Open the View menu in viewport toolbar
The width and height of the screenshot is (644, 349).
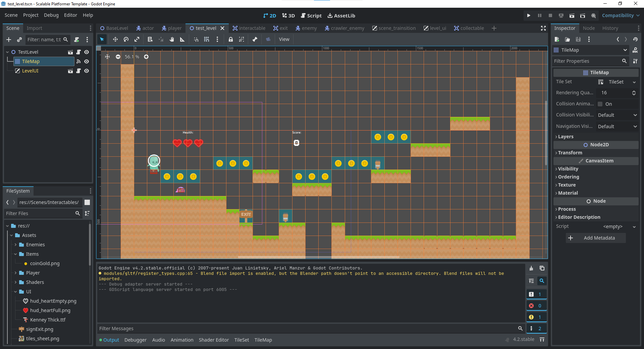(284, 39)
